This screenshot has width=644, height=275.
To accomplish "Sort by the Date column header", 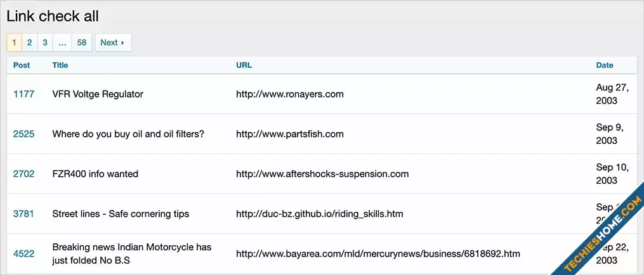I will pyautogui.click(x=605, y=65).
